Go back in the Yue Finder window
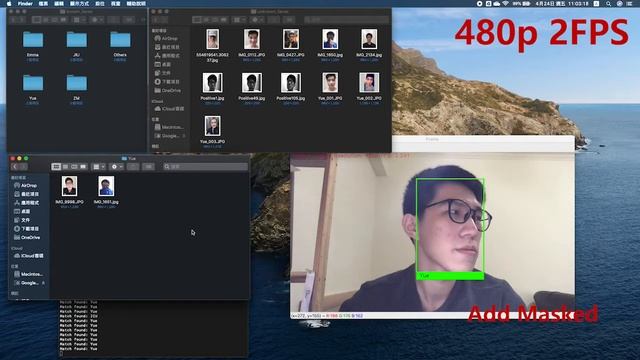The width and height of the screenshot is (640, 360). click(x=15, y=167)
